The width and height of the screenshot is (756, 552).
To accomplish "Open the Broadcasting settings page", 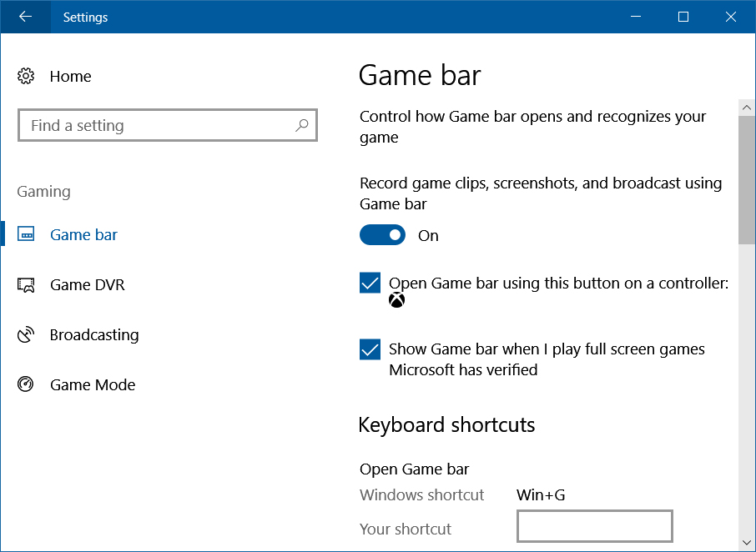I will 94,334.
